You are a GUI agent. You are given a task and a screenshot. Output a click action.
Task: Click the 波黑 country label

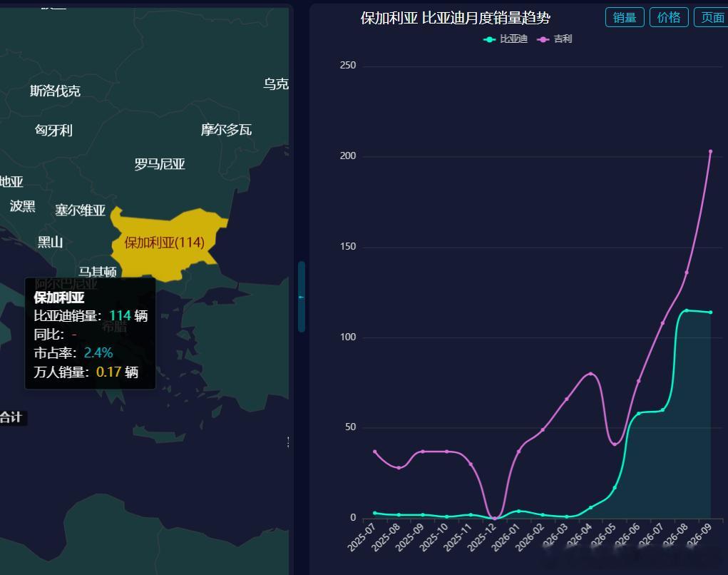click(23, 205)
